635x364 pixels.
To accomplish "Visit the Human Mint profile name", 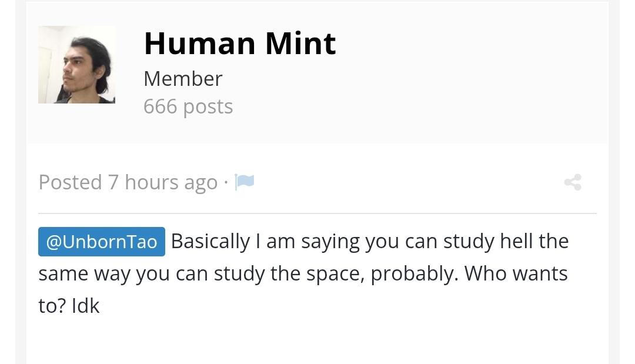I will click(239, 44).
